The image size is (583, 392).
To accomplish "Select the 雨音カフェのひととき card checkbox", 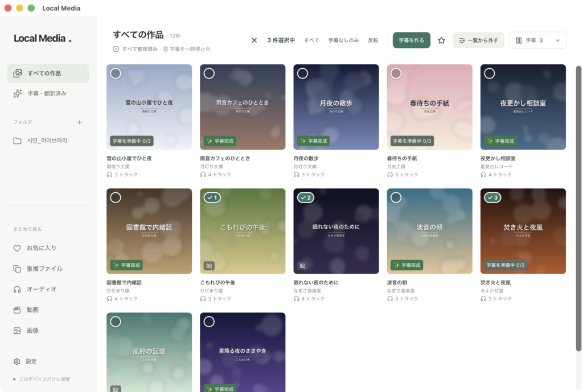I will 209,73.
